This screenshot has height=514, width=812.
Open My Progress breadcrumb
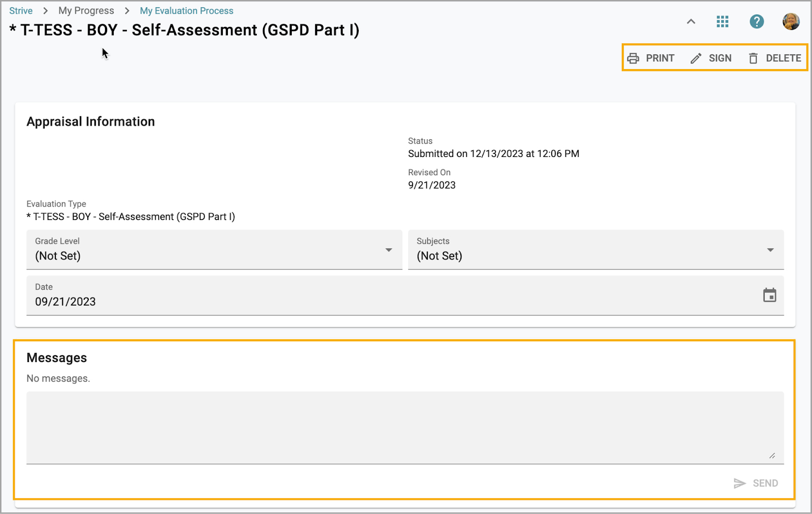coord(86,11)
